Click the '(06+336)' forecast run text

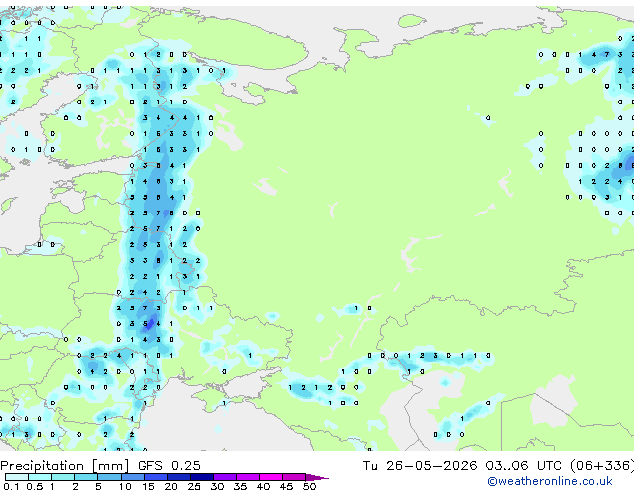point(602,466)
